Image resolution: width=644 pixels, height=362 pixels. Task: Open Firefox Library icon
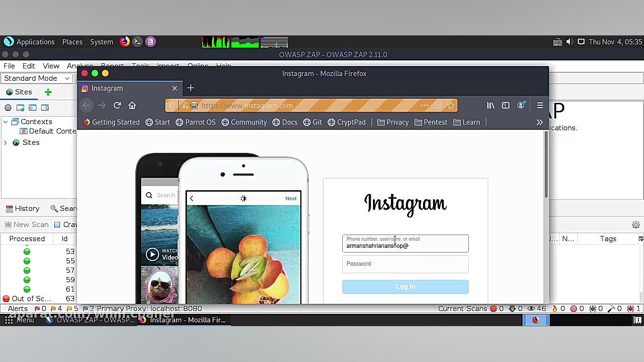[x=491, y=105]
